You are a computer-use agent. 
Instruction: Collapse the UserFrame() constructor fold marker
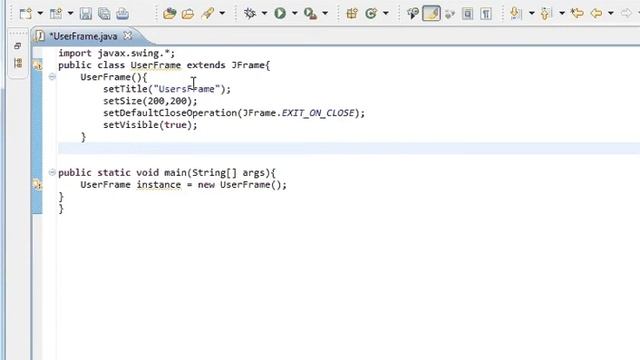[x=52, y=77]
